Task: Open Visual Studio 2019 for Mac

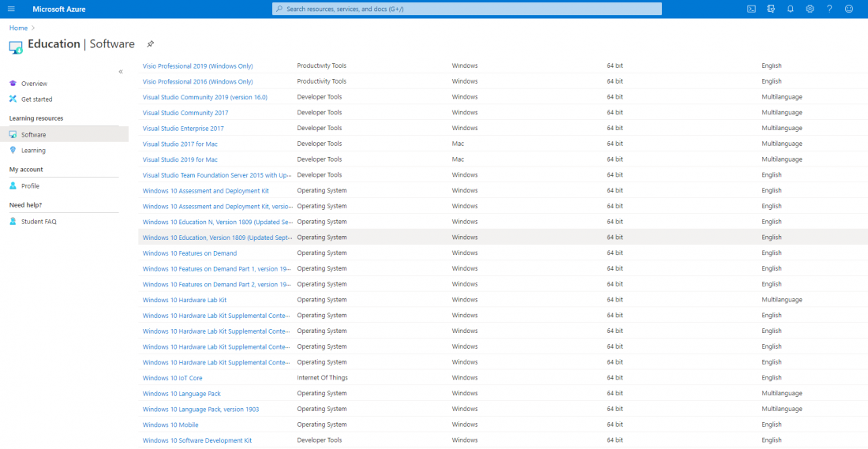Action: tap(180, 159)
